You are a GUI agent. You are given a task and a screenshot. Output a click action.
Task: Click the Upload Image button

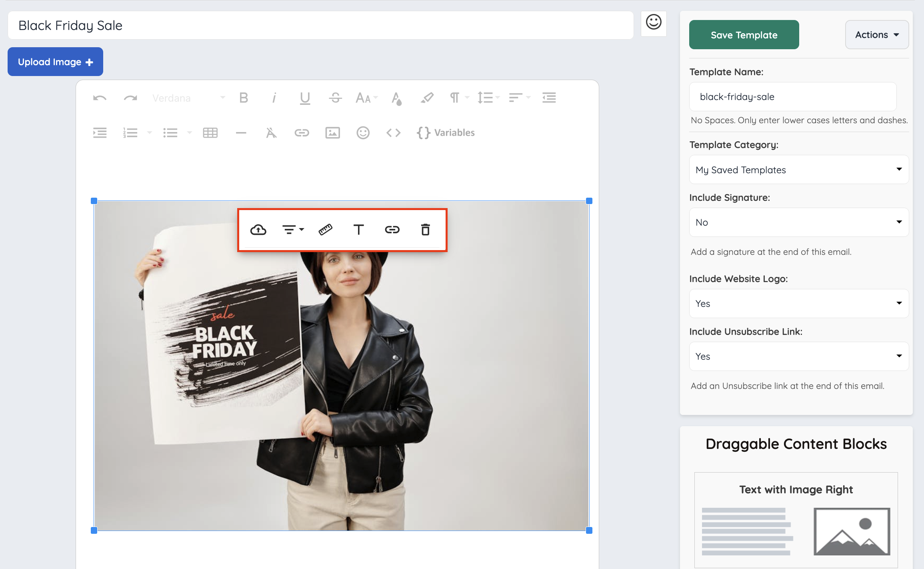(x=55, y=62)
